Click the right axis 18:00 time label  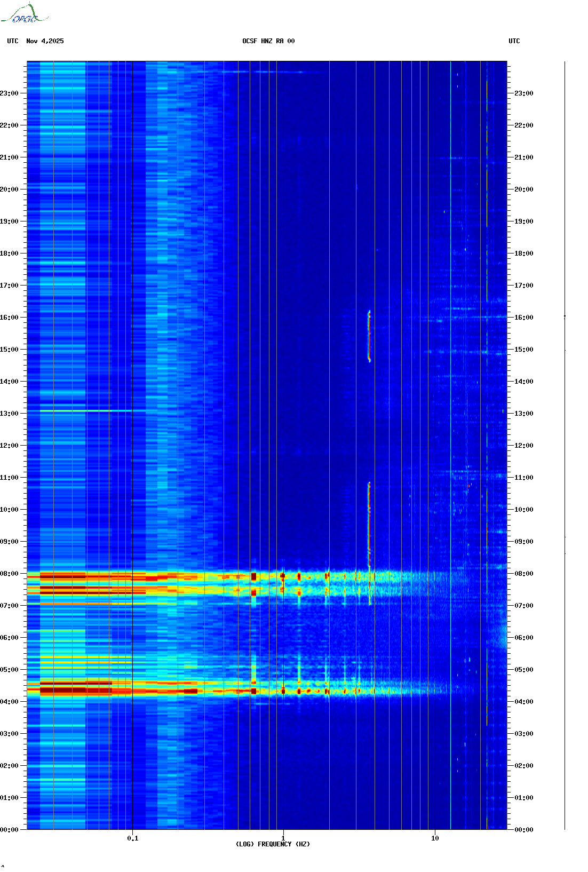[524, 253]
